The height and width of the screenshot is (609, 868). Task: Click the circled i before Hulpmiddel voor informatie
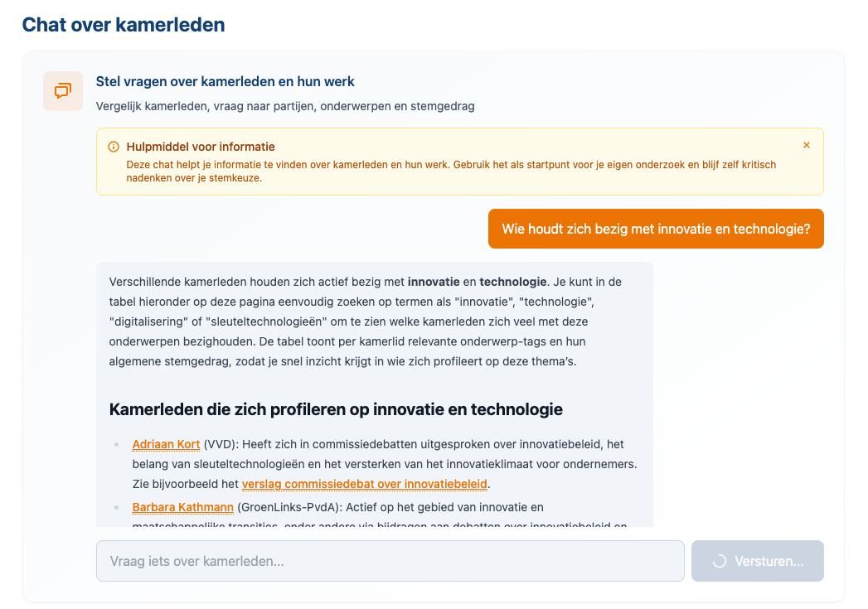point(114,146)
